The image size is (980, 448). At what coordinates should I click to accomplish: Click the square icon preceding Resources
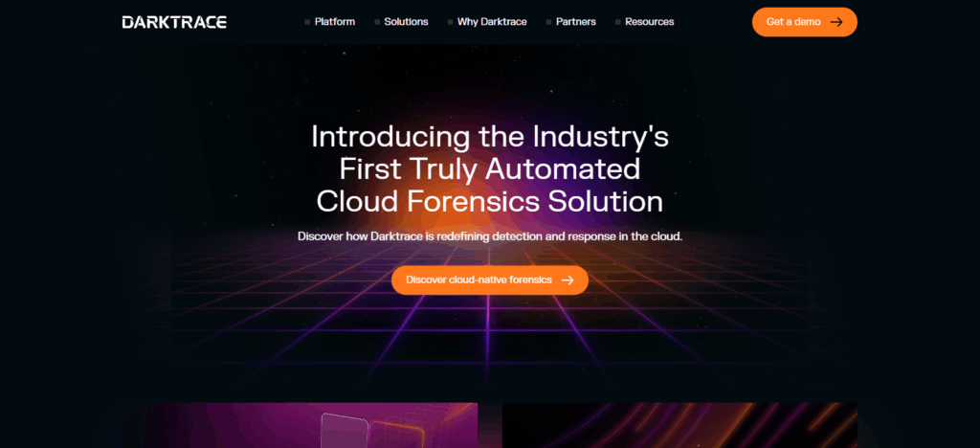[x=618, y=22]
